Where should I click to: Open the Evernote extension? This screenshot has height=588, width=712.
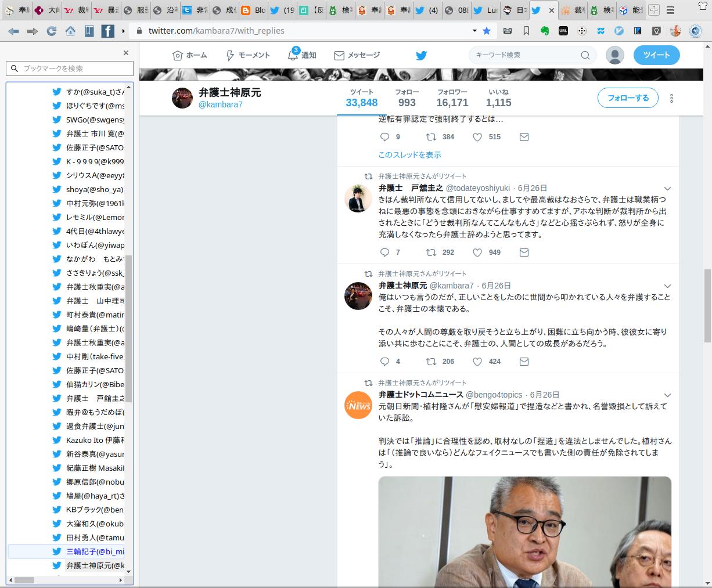(545, 31)
